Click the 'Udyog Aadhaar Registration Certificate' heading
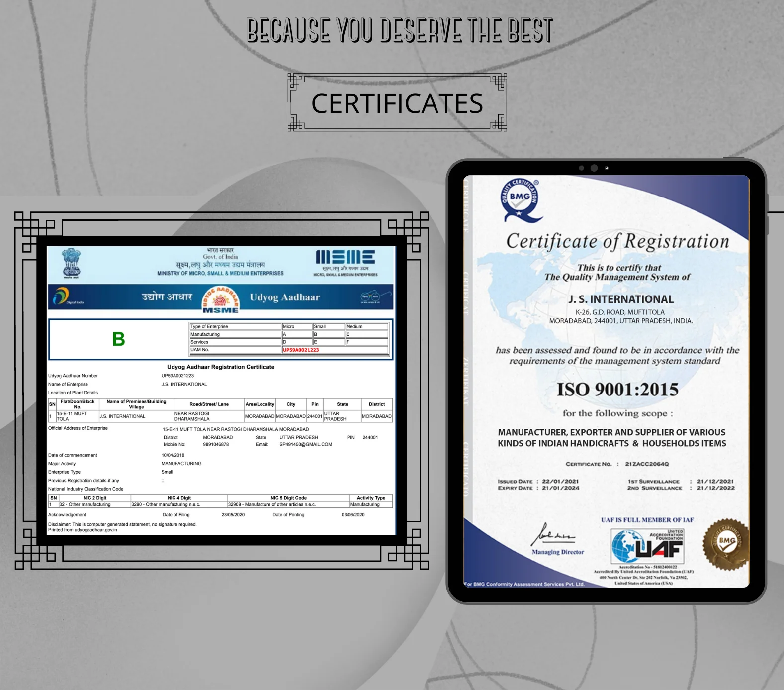This screenshot has width=784, height=690. [221, 367]
